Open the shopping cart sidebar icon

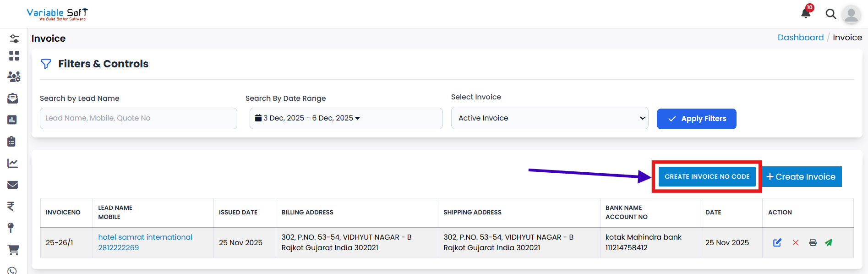pyautogui.click(x=13, y=250)
